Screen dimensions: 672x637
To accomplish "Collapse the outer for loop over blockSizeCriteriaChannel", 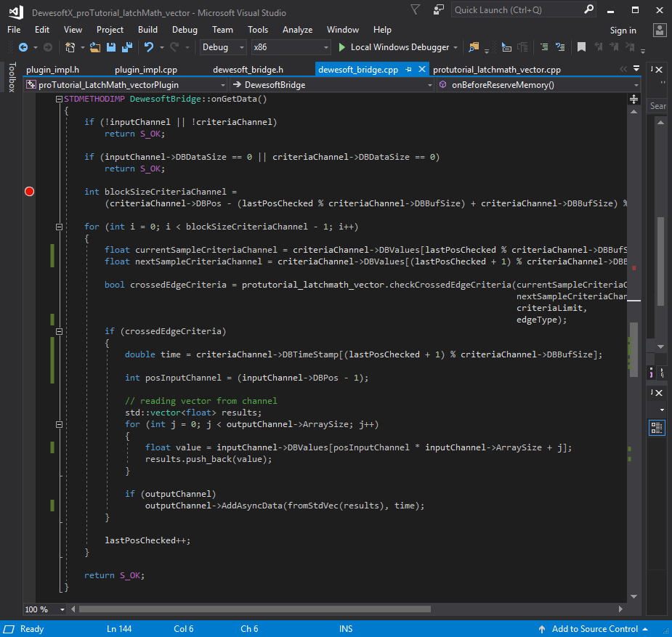I will (x=59, y=227).
